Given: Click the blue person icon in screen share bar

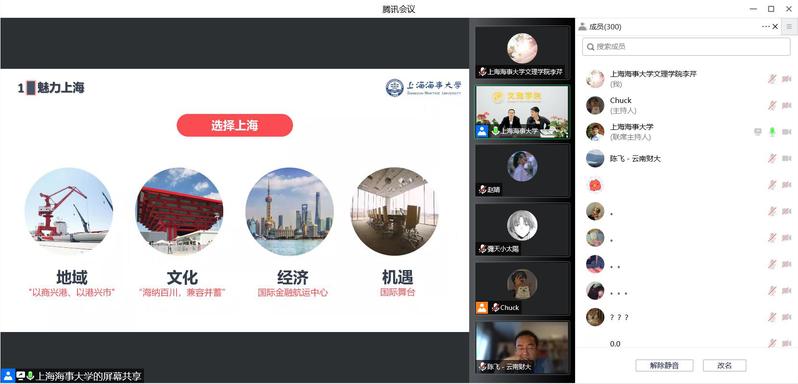Looking at the screenshot, I should coord(8,376).
